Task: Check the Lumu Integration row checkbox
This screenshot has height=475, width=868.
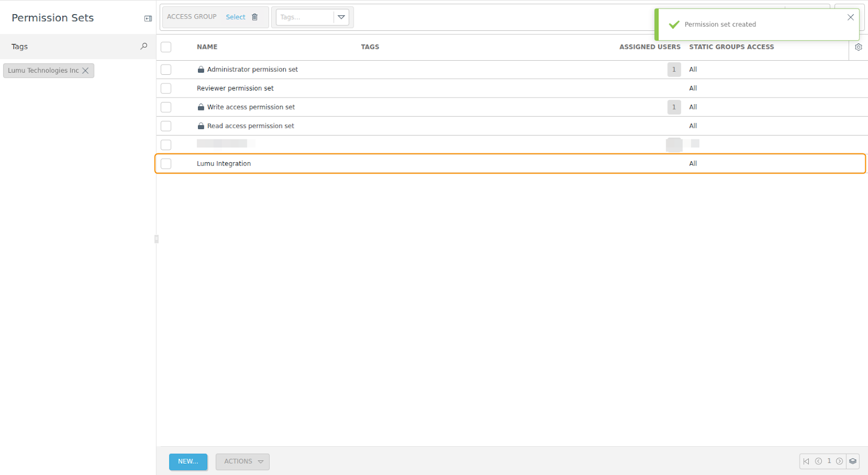Action: (166, 164)
